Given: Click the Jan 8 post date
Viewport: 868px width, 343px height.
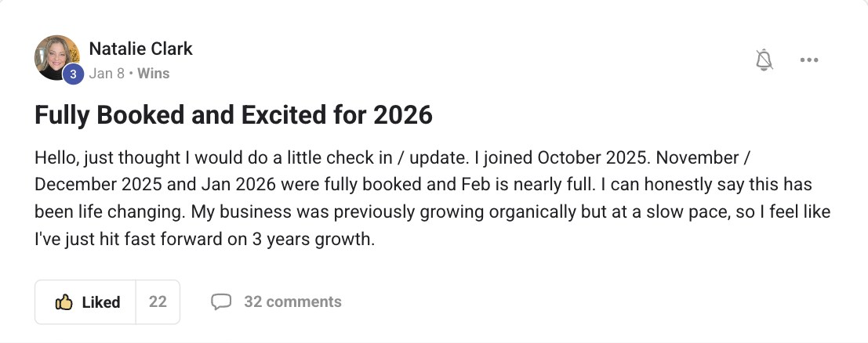Looking at the screenshot, I should click(107, 74).
